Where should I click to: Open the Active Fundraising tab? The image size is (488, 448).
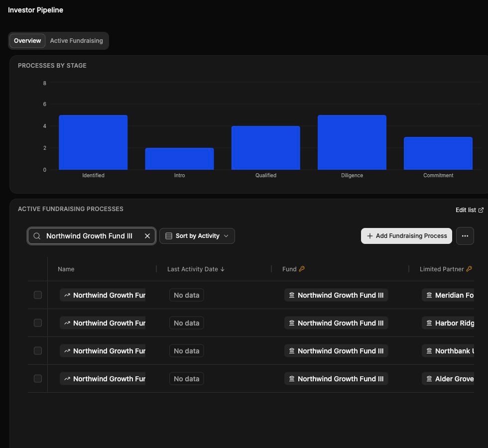pos(76,41)
